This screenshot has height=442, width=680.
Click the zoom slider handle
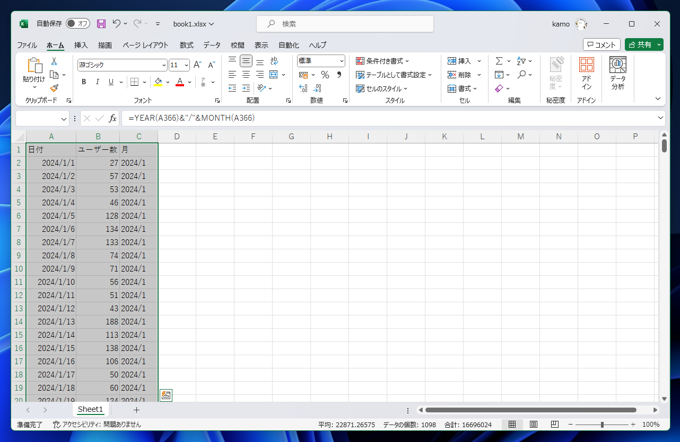click(602, 425)
